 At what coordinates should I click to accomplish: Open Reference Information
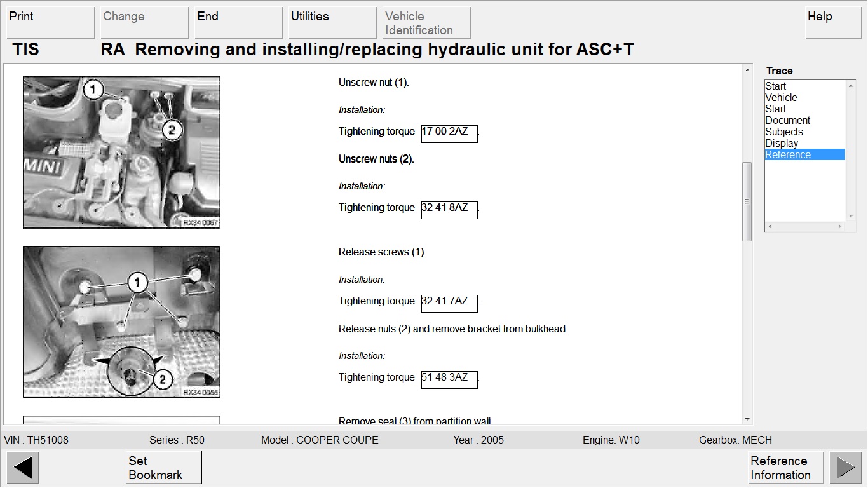(785, 468)
